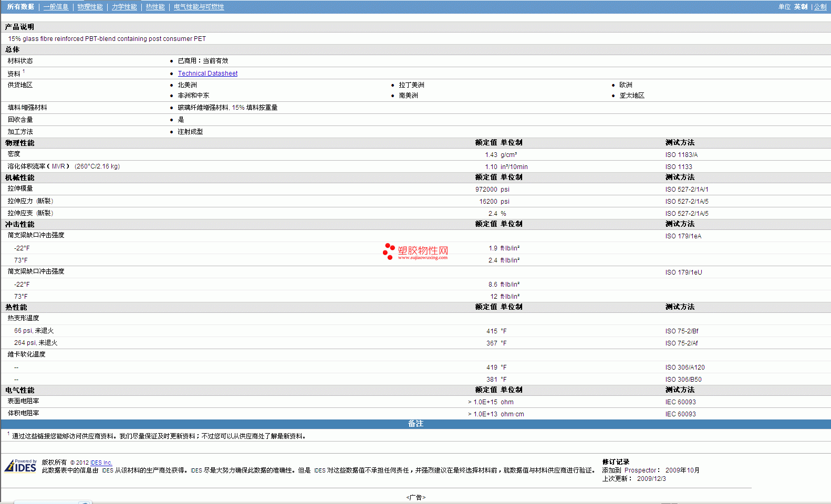Go to the 物理性能 tab
Viewport: 831px width, 504px height.
click(x=90, y=7)
